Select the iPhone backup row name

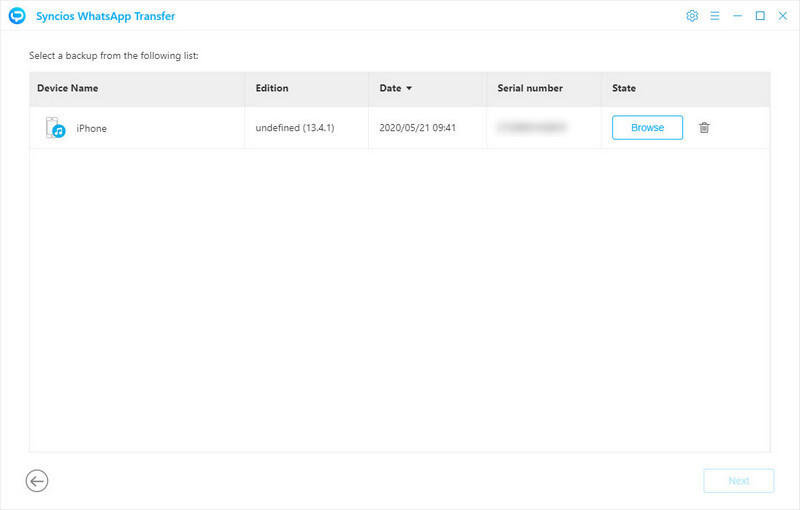[92, 129]
